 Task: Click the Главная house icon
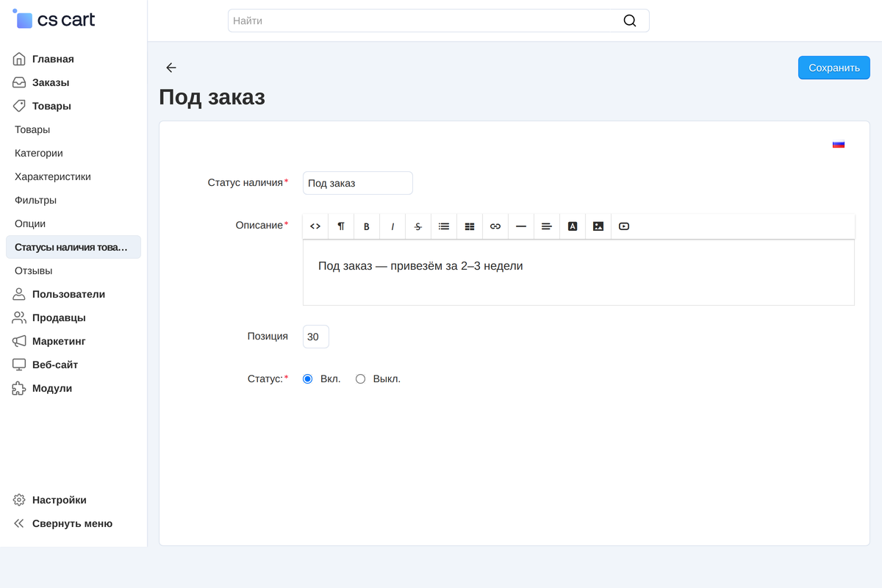19,59
